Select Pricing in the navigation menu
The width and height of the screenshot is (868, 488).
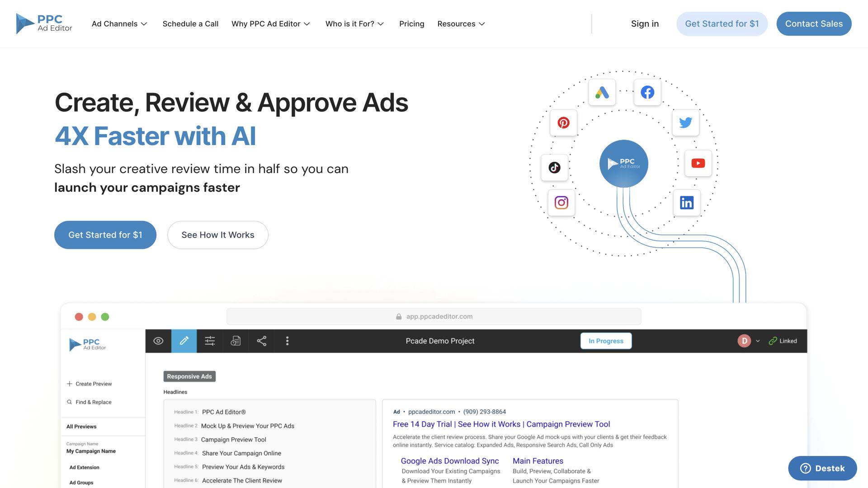pyautogui.click(x=411, y=23)
